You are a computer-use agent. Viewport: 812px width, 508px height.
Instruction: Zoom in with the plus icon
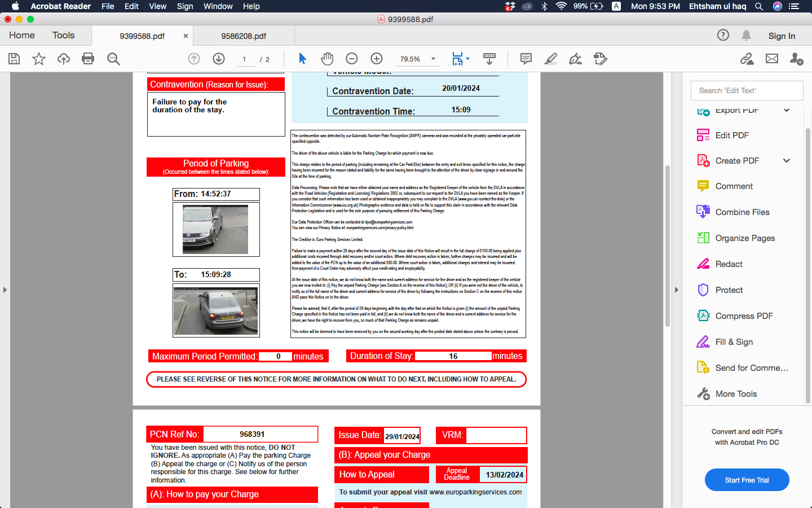(377, 59)
